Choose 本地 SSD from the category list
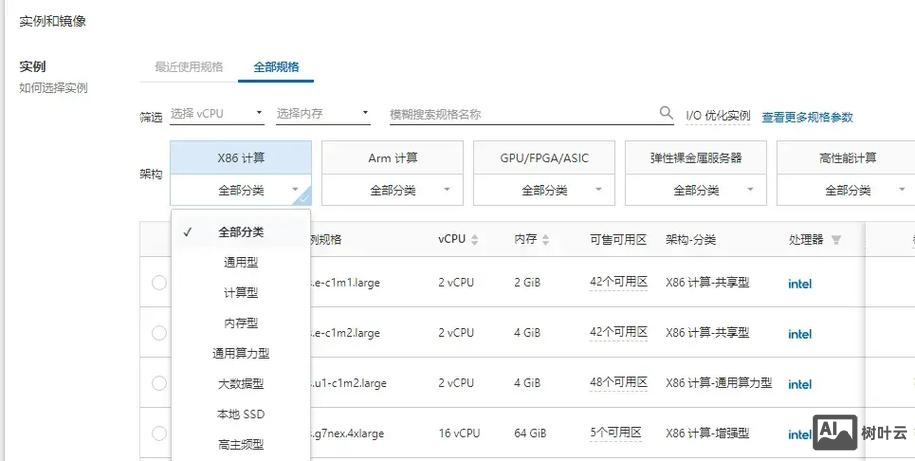This screenshot has height=461, width=915. [x=240, y=414]
